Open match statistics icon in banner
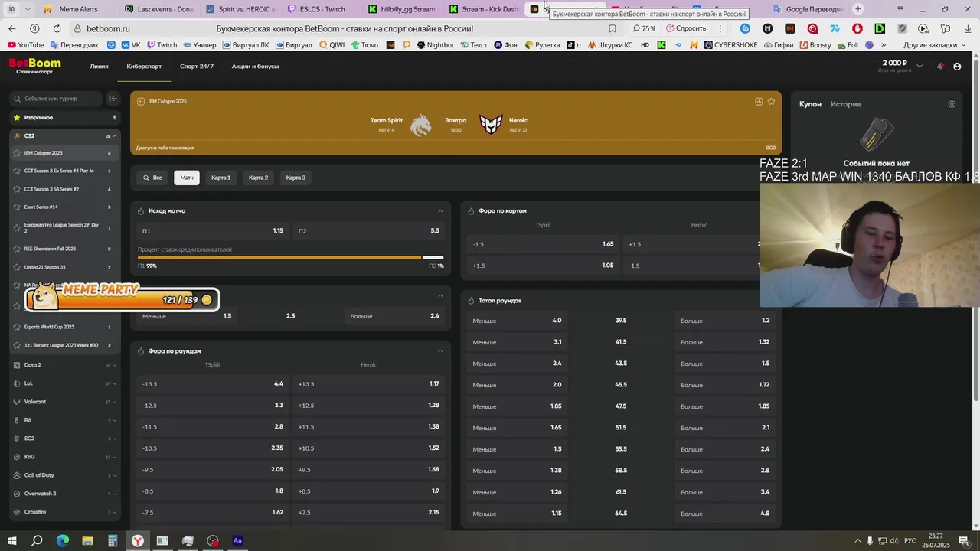Screen dimensions: 980x551 [x=759, y=101]
